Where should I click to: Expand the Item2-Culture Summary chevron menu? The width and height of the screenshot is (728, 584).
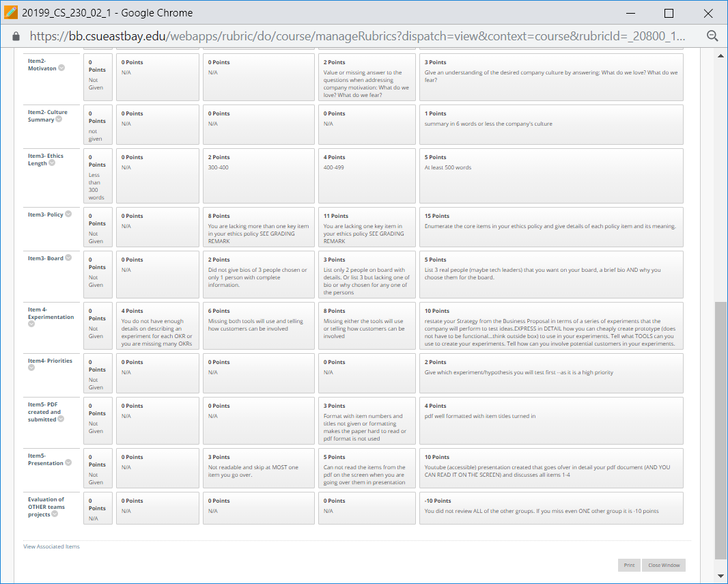(x=59, y=120)
